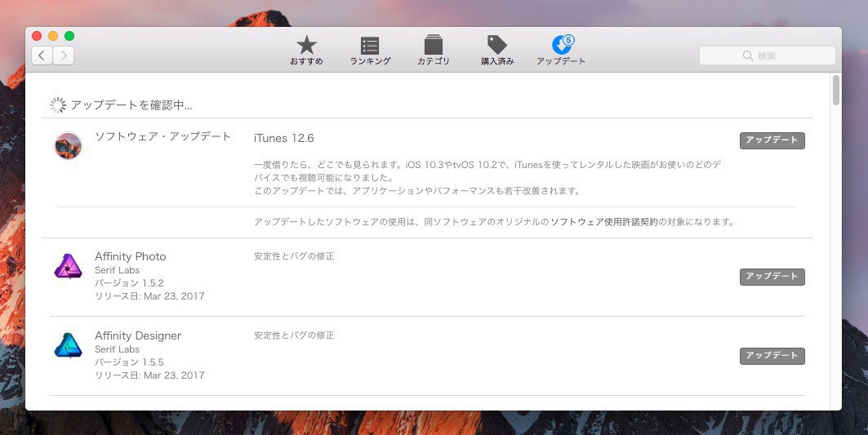The image size is (868, 435).
Task: Click Serif Labs under Affinity Photo
Action: point(117,270)
